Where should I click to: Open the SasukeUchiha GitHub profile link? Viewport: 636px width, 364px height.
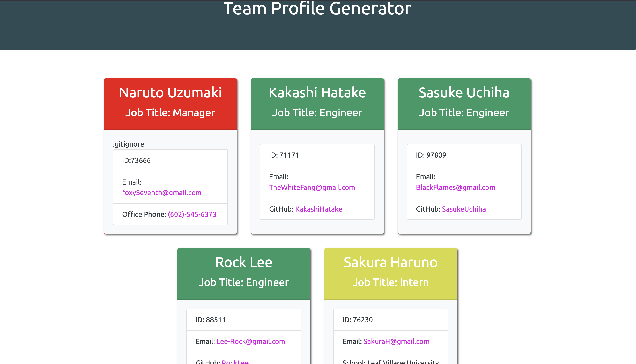click(x=464, y=209)
